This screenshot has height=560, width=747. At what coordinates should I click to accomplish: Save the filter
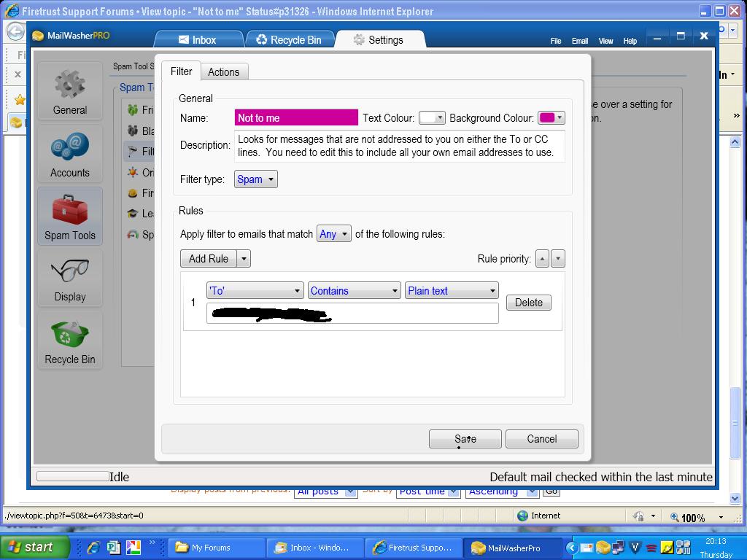pyautogui.click(x=465, y=439)
